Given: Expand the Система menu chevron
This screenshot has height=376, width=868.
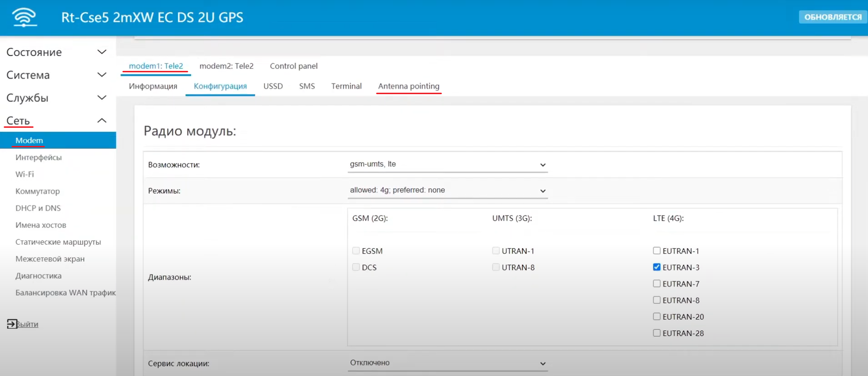Looking at the screenshot, I should (102, 75).
